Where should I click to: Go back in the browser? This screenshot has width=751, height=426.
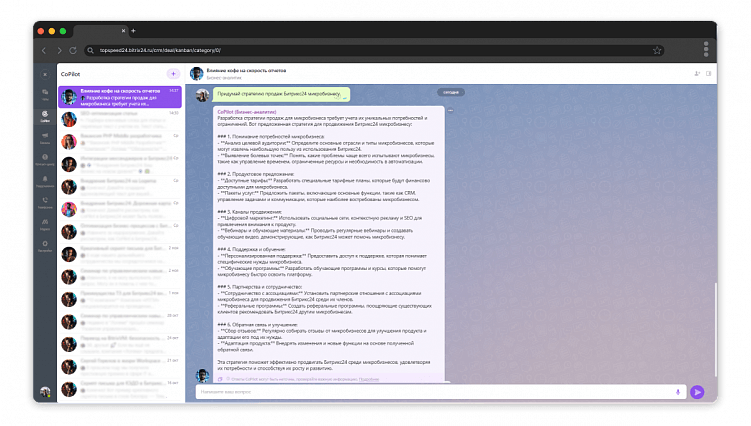(x=44, y=50)
